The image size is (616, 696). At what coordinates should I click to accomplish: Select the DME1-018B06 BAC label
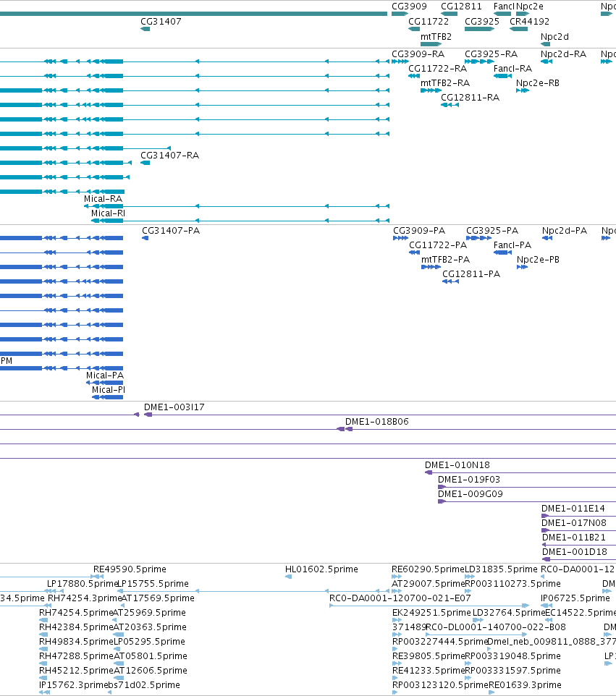click(x=377, y=422)
